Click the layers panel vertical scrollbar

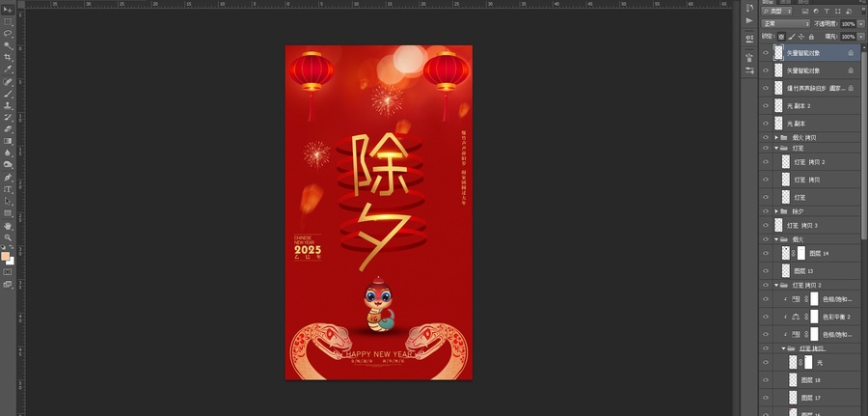[x=864, y=144]
